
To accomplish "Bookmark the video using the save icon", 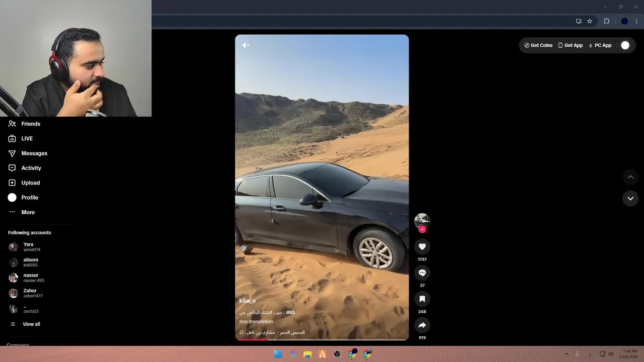I will [x=422, y=299].
